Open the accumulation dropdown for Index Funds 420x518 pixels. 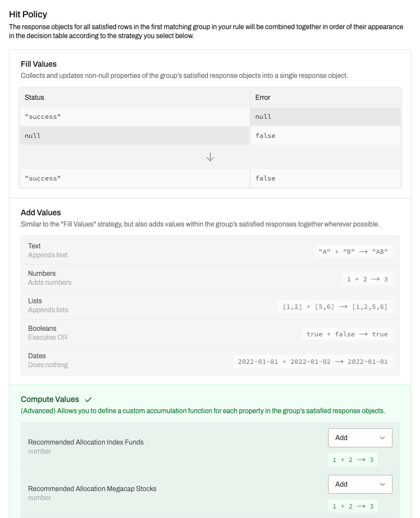(x=360, y=438)
